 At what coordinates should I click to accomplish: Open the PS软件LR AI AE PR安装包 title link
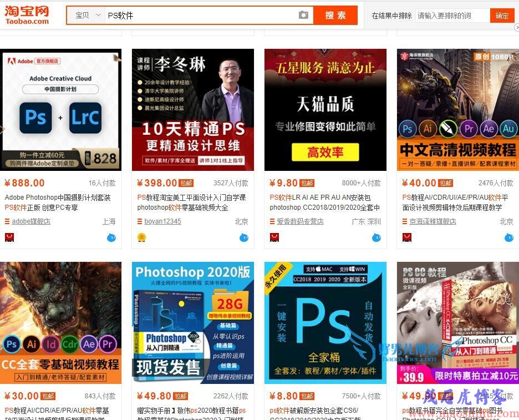(x=324, y=203)
